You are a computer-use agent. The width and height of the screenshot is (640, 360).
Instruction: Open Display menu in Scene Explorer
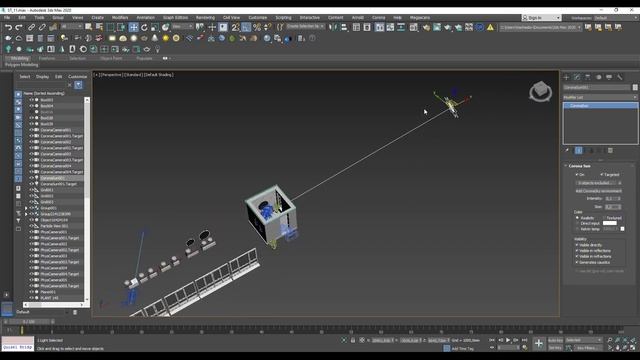pos(42,76)
